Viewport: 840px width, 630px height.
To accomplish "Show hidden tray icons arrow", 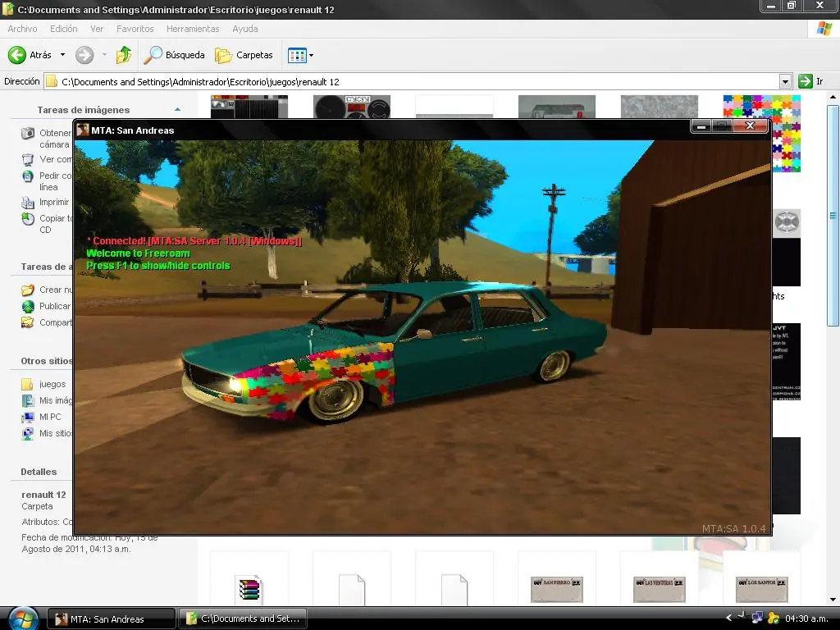I will (728, 618).
